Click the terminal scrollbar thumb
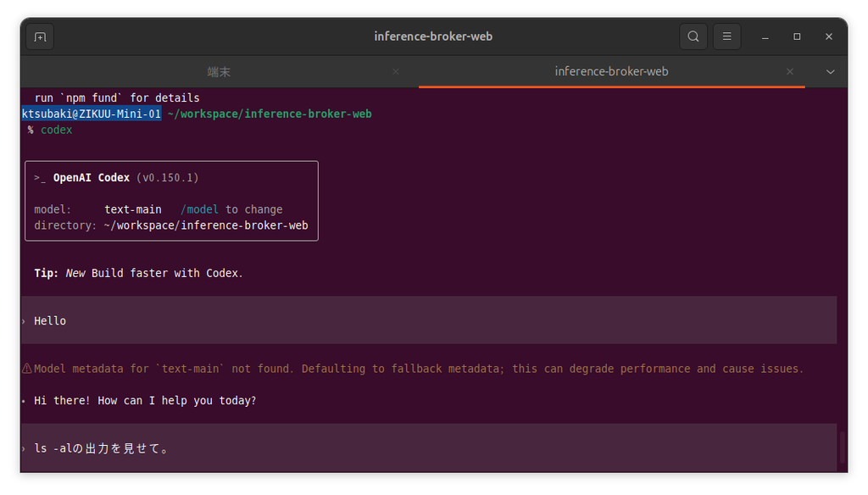The image size is (868, 495). point(843,448)
